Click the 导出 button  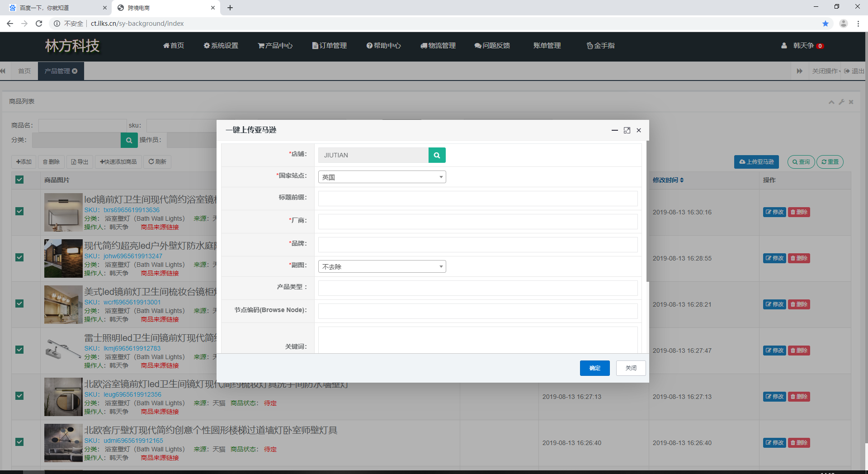click(x=80, y=162)
